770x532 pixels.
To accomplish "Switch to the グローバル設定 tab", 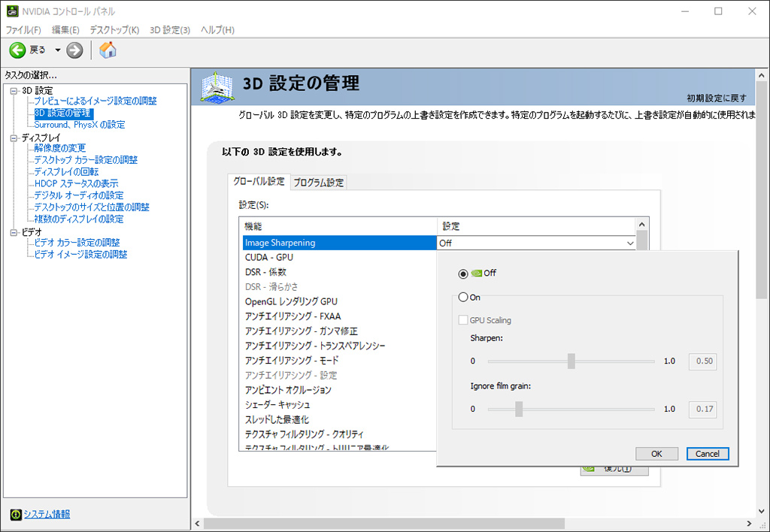I will click(x=259, y=182).
